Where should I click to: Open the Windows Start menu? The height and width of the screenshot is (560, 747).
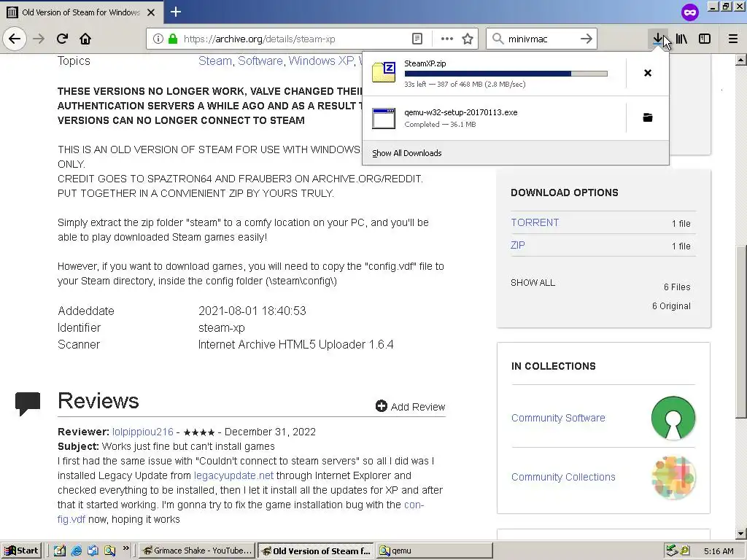pyautogui.click(x=21, y=551)
